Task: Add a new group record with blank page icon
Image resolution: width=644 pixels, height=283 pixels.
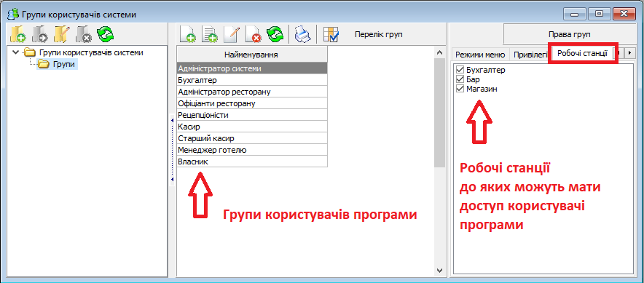Action: click(x=188, y=34)
